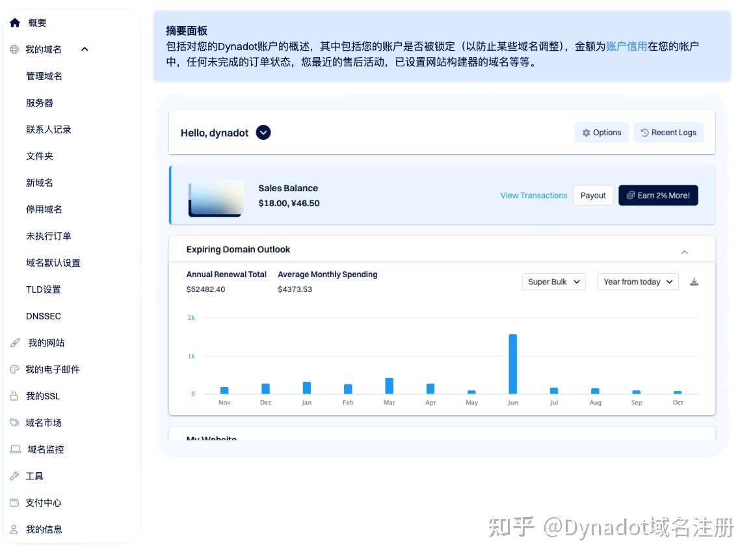Open 新域名 in the sidebar

click(x=40, y=183)
